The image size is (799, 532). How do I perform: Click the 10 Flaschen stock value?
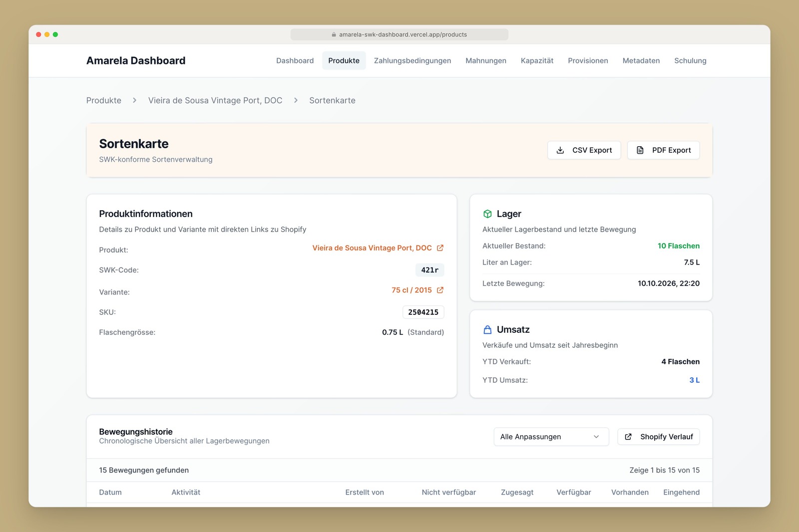678,246
